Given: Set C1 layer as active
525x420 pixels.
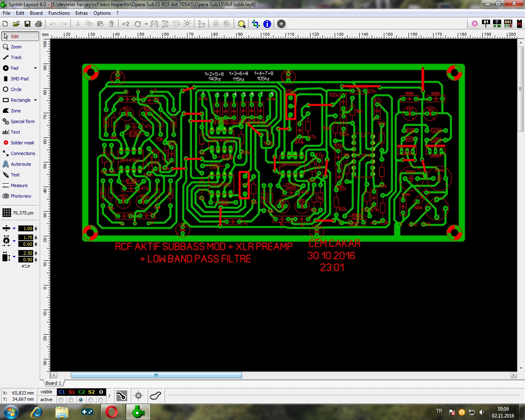Looking at the screenshot, I should tap(62, 399).
